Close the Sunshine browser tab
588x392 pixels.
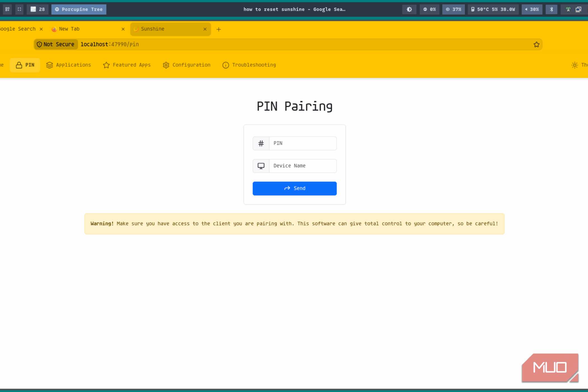(205, 29)
